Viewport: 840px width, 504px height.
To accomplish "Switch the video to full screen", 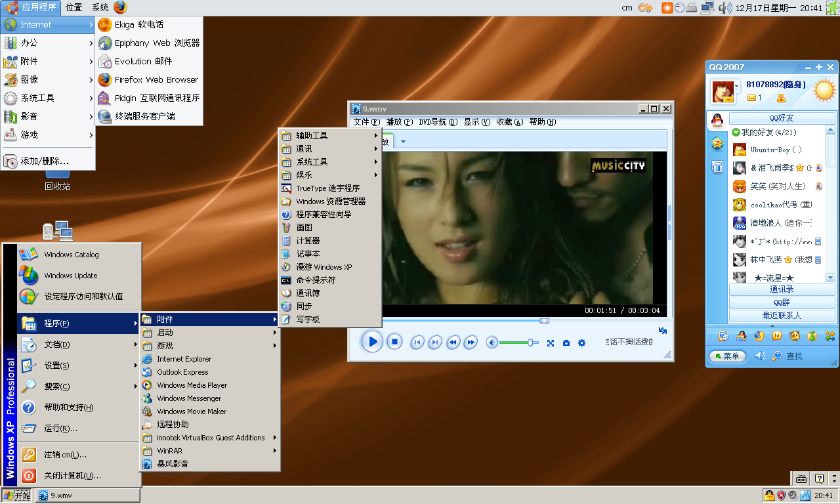I will point(551,343).
